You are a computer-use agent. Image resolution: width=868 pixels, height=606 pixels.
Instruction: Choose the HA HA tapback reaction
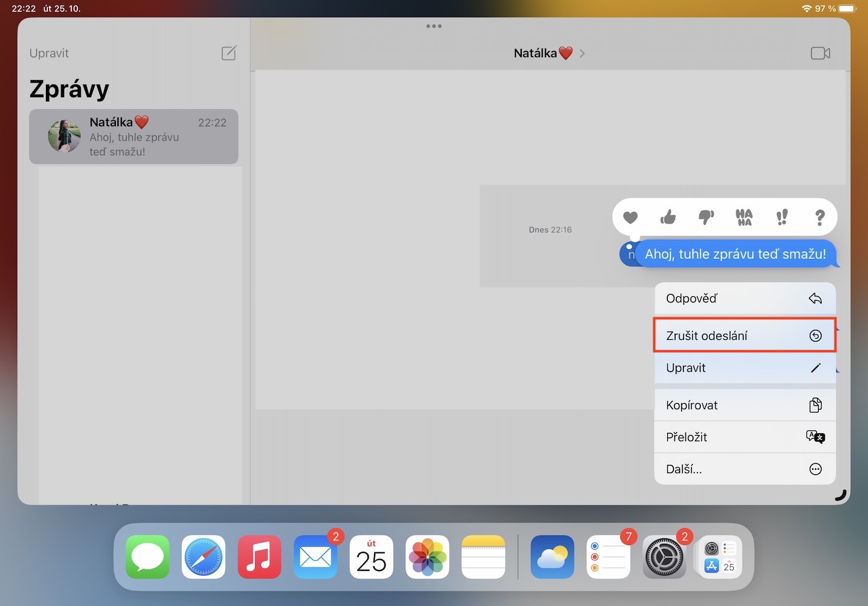744,217
